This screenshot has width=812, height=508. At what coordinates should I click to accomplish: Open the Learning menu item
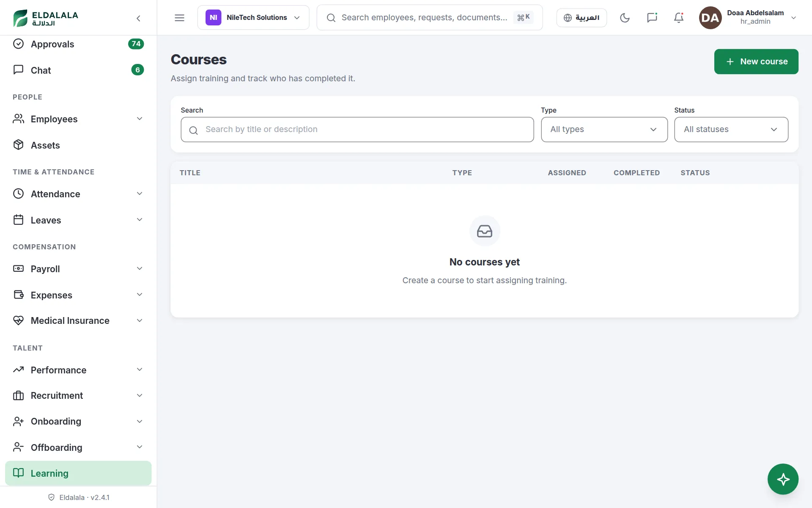click(x=78, y=473)
